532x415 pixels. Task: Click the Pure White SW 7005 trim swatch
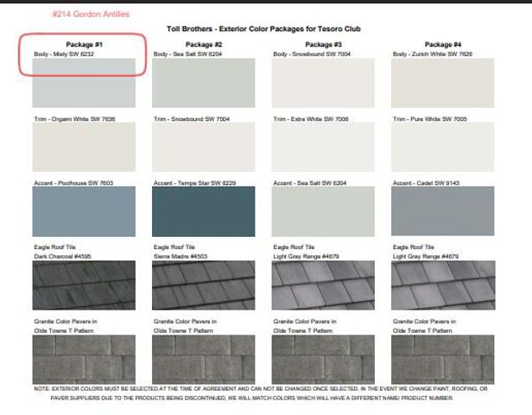click(x=443, y=148)
